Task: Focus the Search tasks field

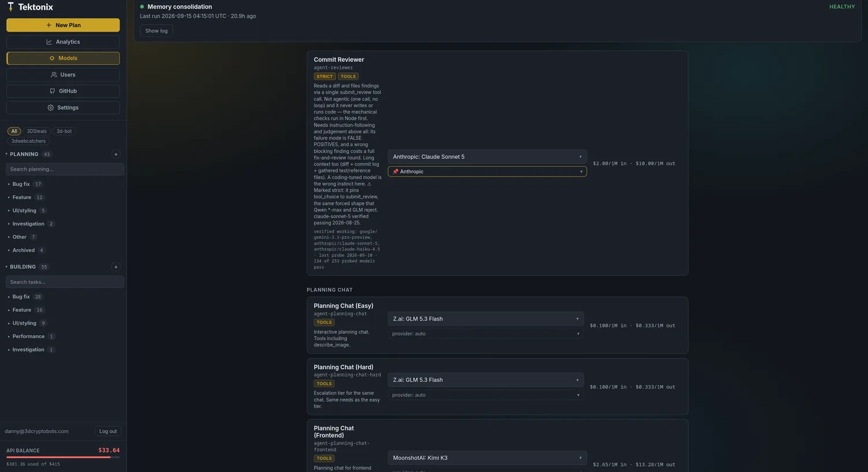Action: [65, 282]
